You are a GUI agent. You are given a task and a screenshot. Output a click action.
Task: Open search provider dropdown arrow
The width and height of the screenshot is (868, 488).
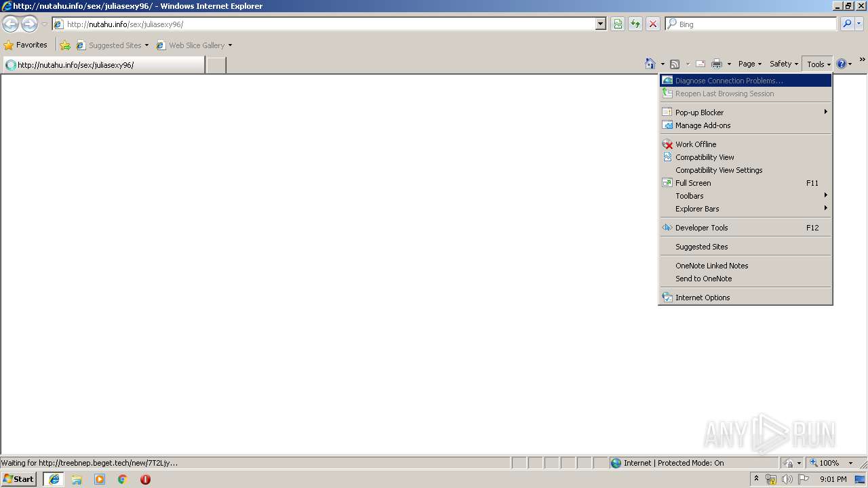859,24
